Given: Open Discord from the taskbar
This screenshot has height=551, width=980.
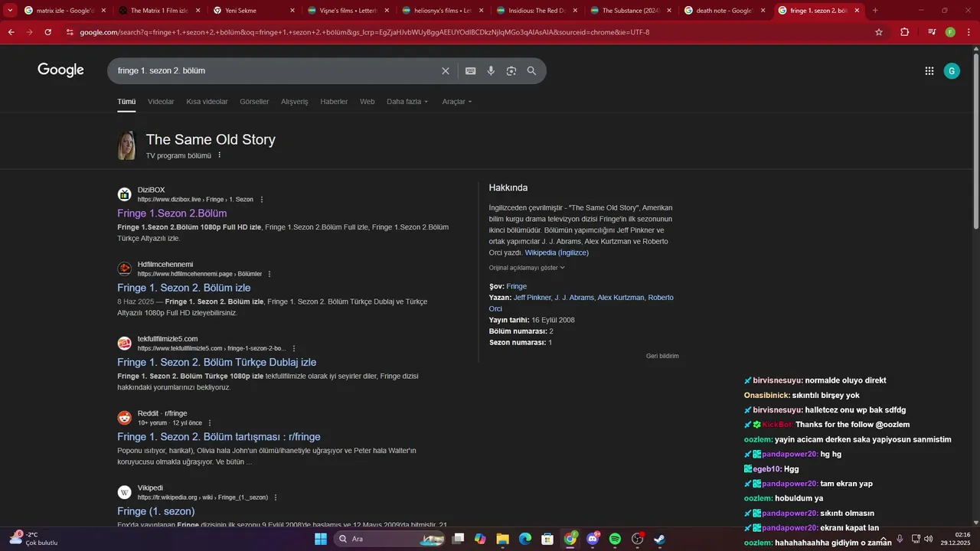Looking at the screenshot, I should pos(593,539).
